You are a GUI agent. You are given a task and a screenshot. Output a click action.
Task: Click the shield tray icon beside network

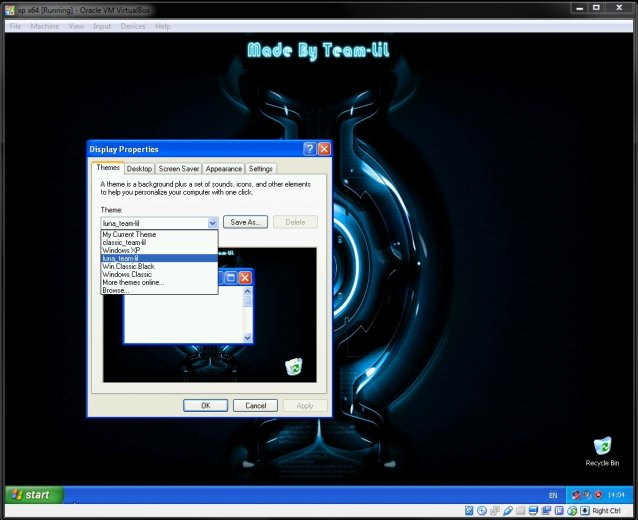tap(587, 495)
